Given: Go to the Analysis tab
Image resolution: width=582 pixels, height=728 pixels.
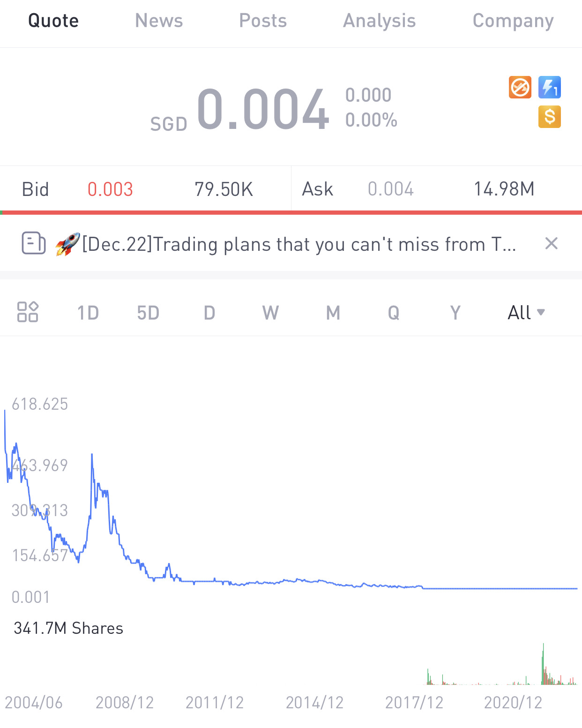Looking at the screenshot, I should click(379, 21).
